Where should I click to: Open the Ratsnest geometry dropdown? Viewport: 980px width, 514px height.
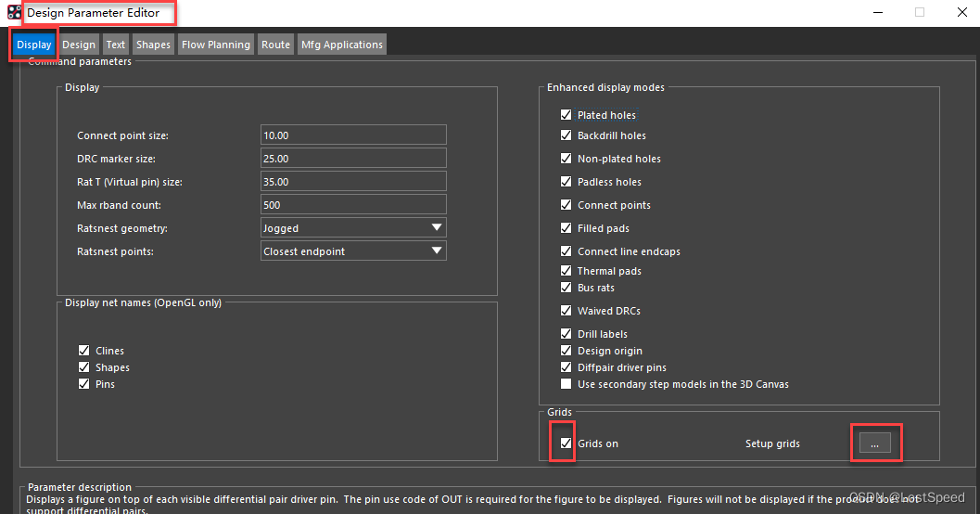point(353,227)
